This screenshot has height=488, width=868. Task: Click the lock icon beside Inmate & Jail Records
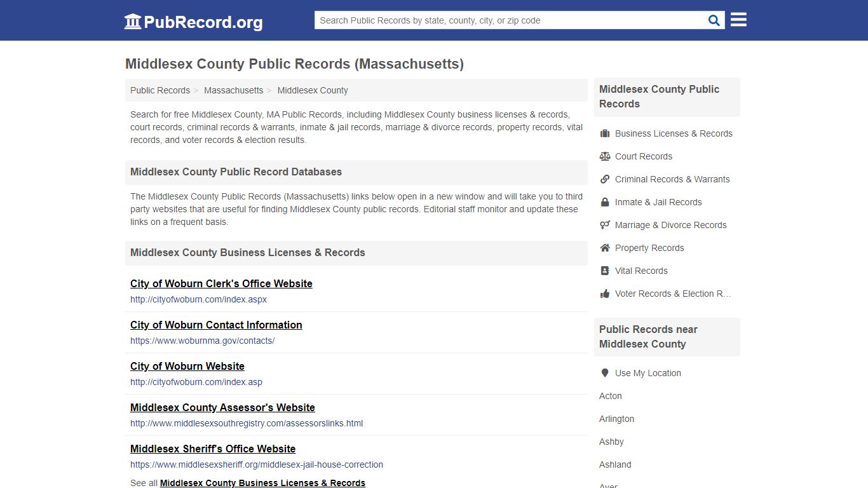pos(605,202)
